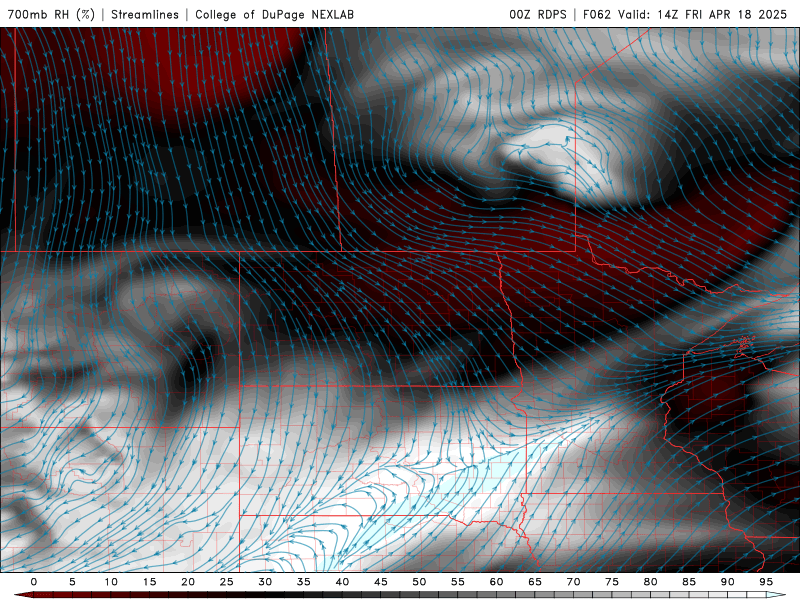The width and height of the screenshot is (800, 600).
Task: Click the '80' value on the color scale
Action: (x=651, y=582)
